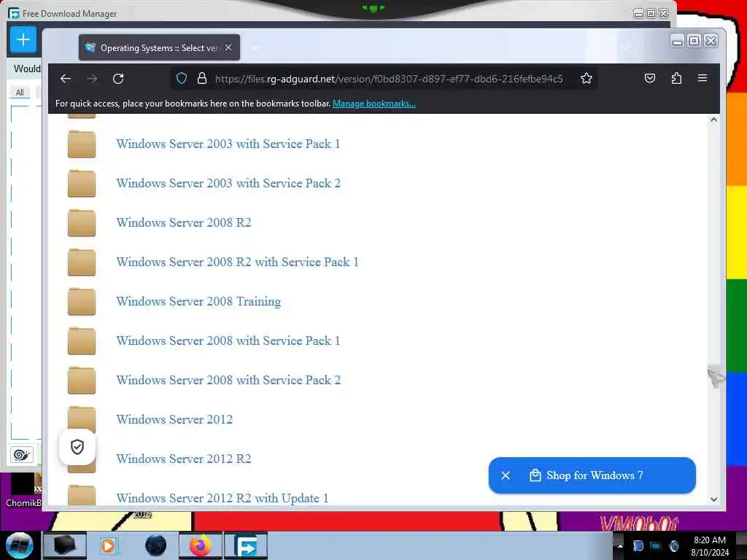Click folder icon beside Windows Server 2012
Viewport: 747px width, 560px height.
(82, 418)
